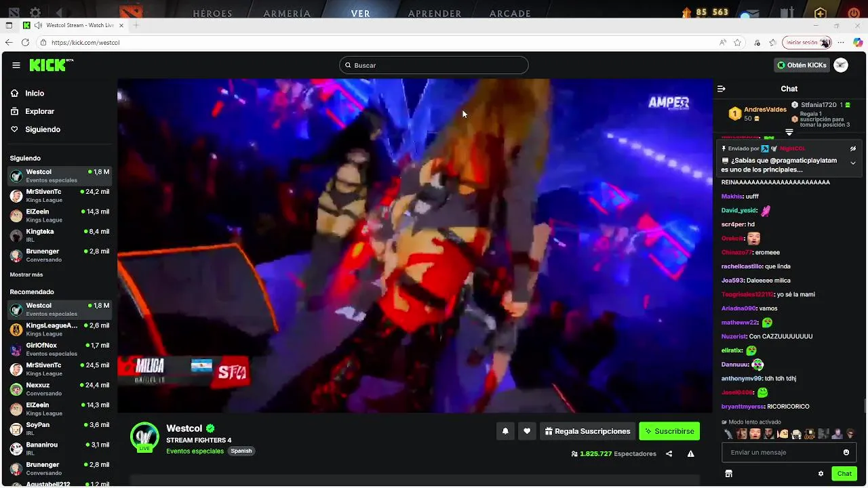Image resolution: width=868 pixels, height=488 pixels.
Task: Click chat username Makhis
Action: coord(732,197)
